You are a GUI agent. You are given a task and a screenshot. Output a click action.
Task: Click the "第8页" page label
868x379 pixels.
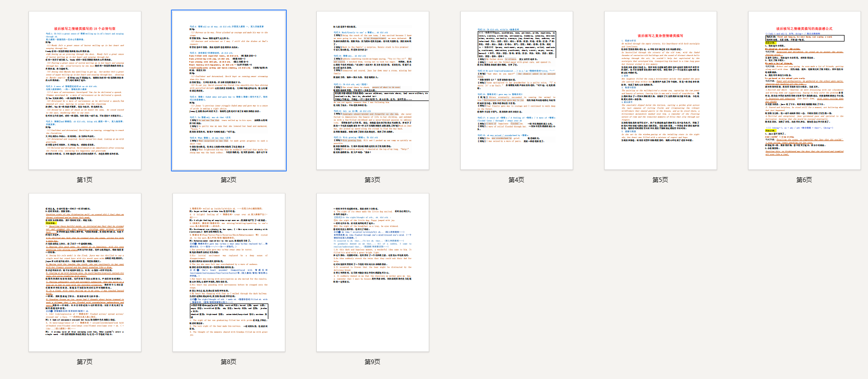pyautogui.click(x=229, y=362)
